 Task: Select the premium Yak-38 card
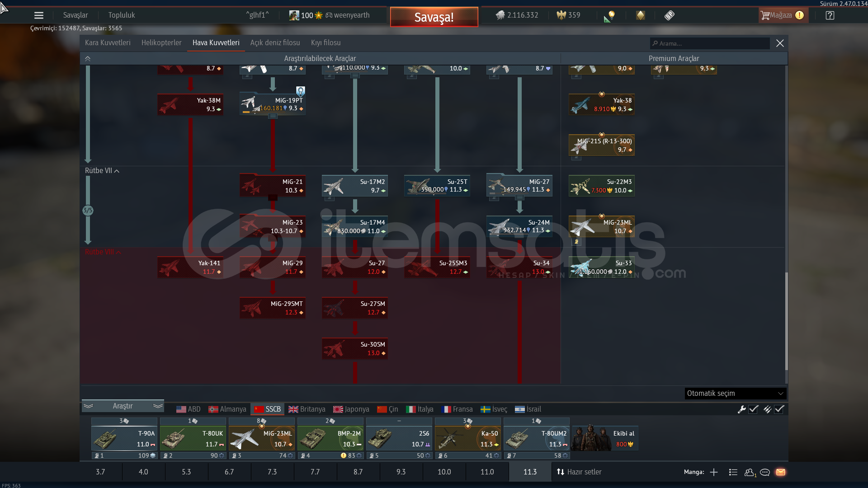click(602, 104)
